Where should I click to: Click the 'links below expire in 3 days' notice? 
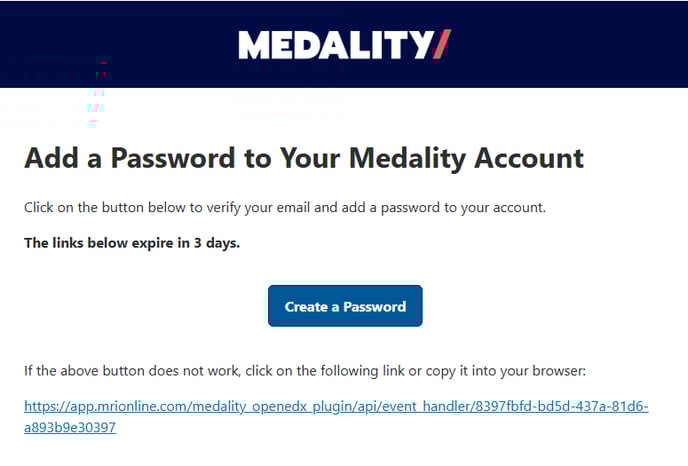132,243
